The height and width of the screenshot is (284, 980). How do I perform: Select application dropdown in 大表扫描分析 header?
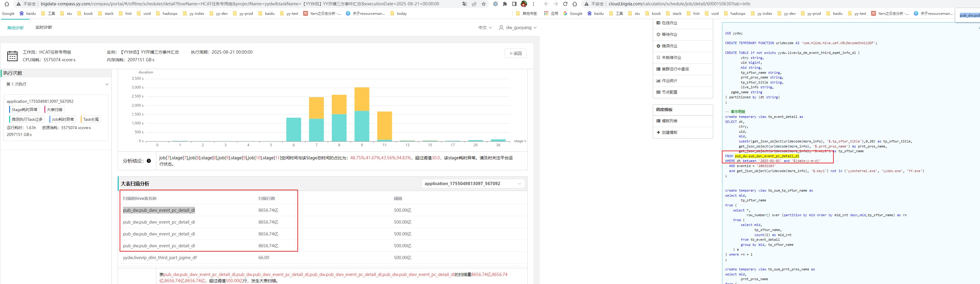(473, 184)
